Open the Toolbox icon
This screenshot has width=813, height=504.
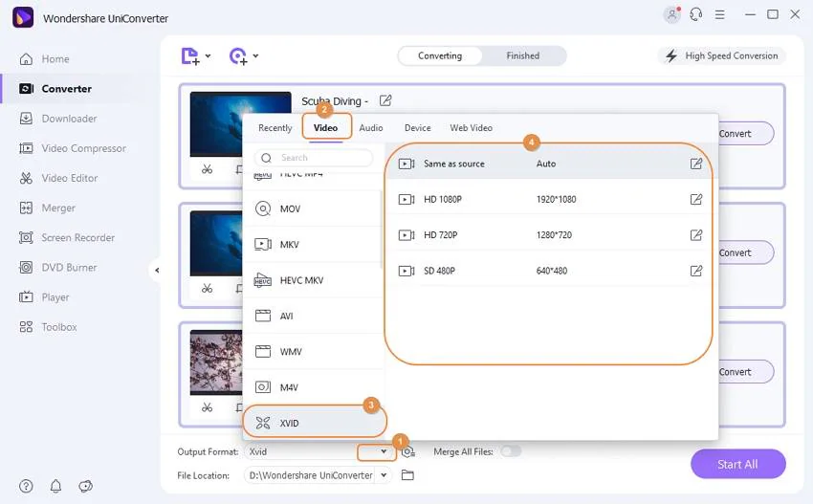pyautogui.click(x=26, y=327)
